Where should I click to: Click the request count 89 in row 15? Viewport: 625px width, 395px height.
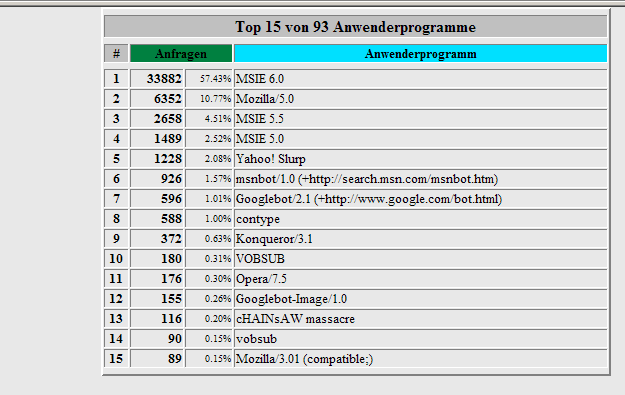[x=175, y=358]
